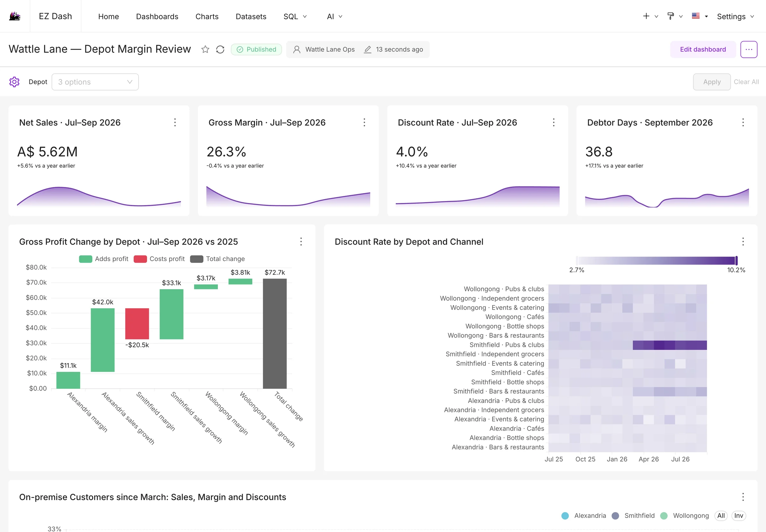Open the Dashboards tab
The image size is (766, 532).
[157, 16]
